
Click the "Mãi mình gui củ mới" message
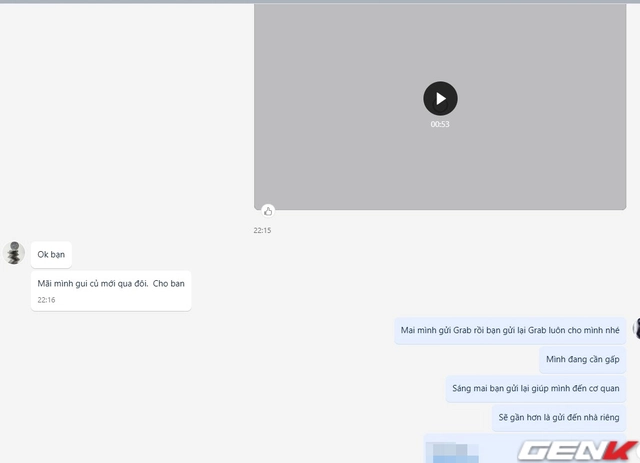tap(110, 284)
